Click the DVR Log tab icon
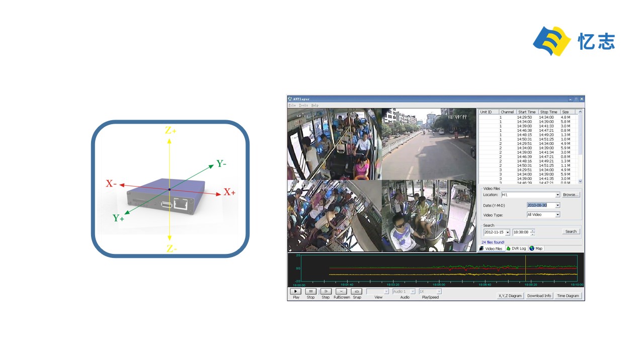The height and width of the screenshot is (362, 644). 509,248
